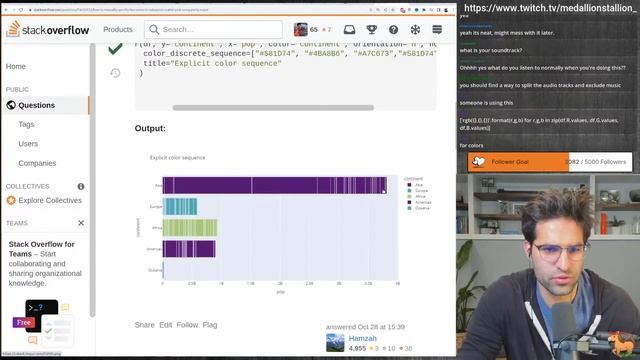
Task: Click 'what is your soundtrack?' chat message
Action: tap(491, 50)
